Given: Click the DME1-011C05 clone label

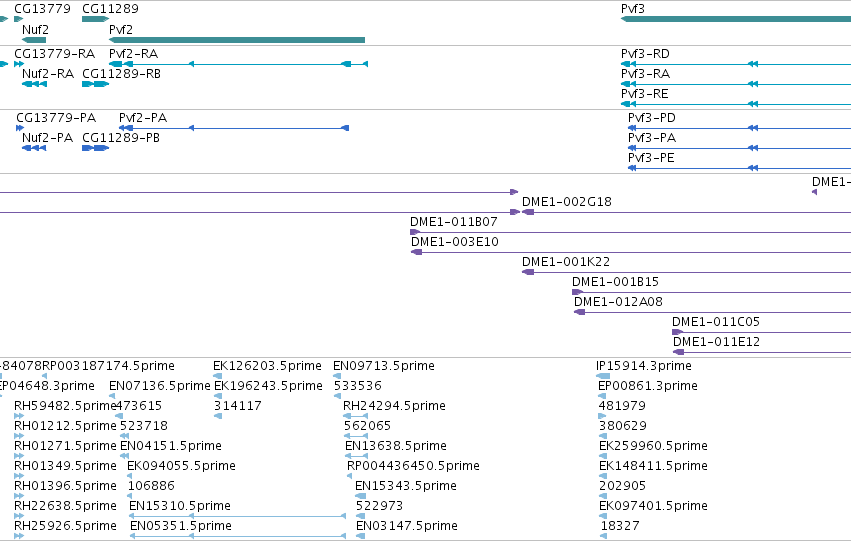Looking at the screenshot, I should tap(716, 322).
